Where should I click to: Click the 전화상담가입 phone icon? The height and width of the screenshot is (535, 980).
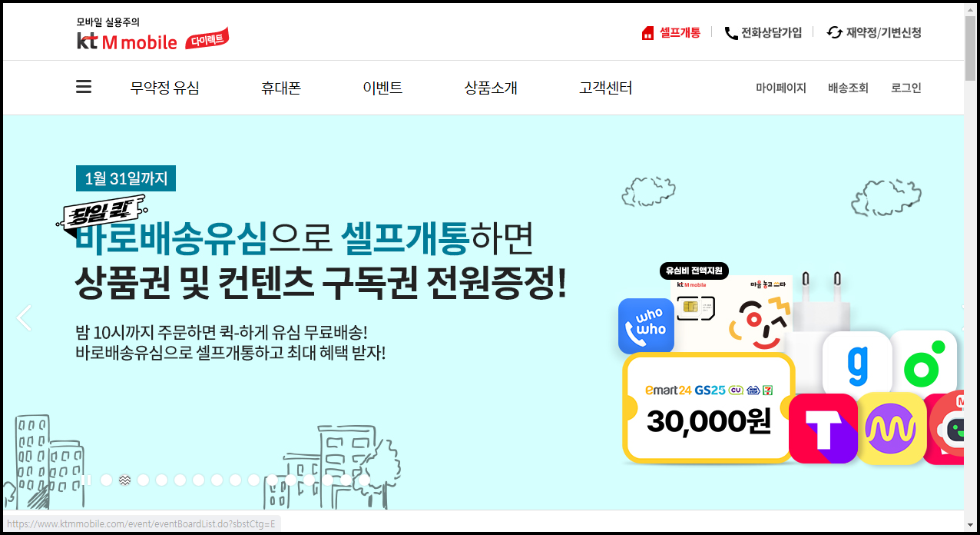click(731, 33)
